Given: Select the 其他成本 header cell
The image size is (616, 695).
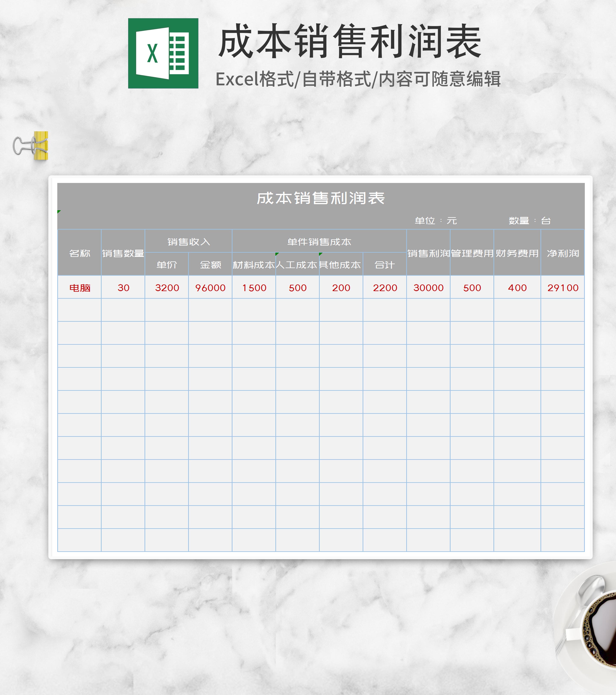Looking at the screenshot, I should (x=341, y=265).
